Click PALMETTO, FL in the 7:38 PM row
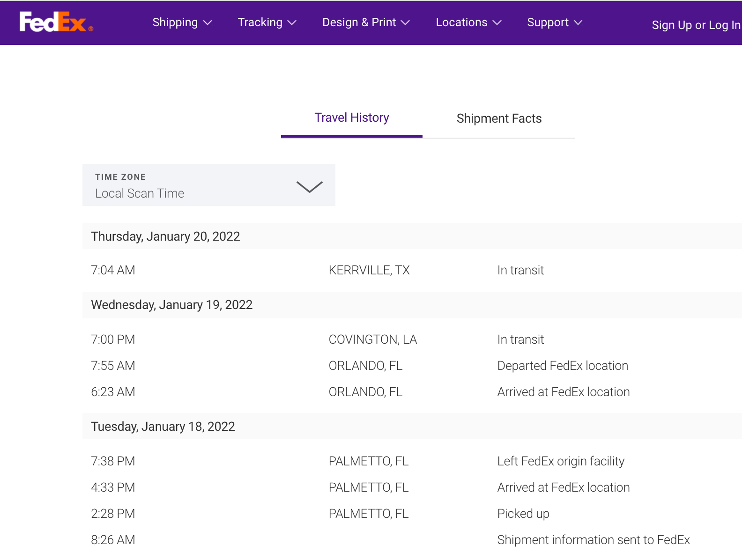The height and width of the screenshot is (560, 742). 369,461
